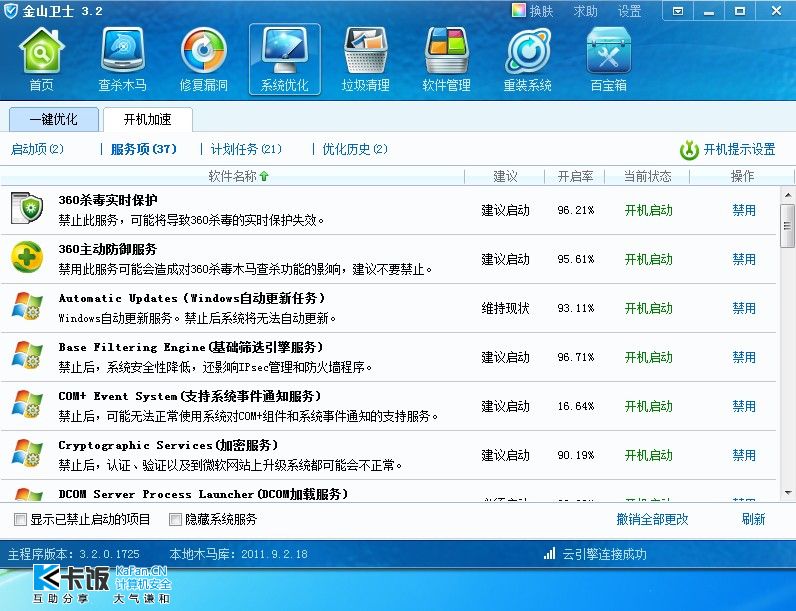
Task: Select the 服务项(37) sub-tab
Action: 144,149
